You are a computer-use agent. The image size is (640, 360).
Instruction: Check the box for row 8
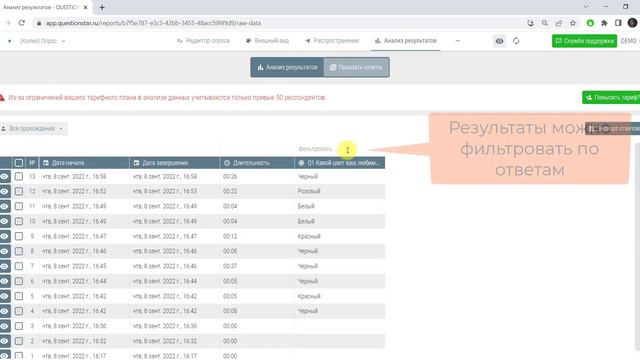(19, 251)
